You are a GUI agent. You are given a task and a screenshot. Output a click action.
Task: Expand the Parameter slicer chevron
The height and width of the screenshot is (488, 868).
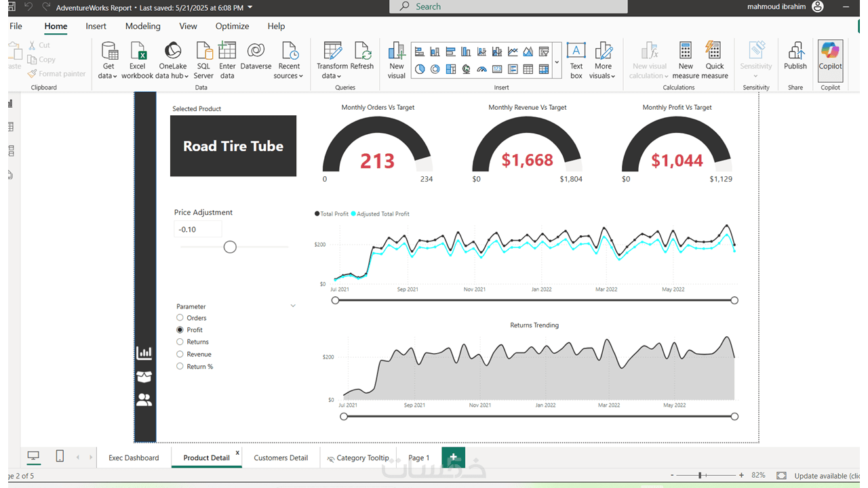tap(293, 306)
